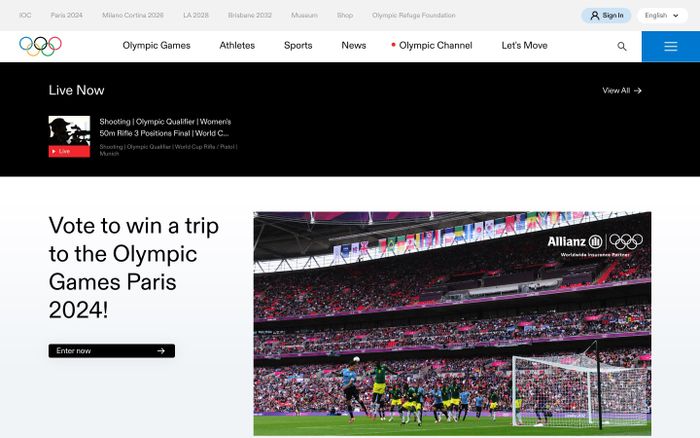The width and height of the screenshot is (700, 438).
Task: Open the Olympic Games menu
Action: (156, 46)
